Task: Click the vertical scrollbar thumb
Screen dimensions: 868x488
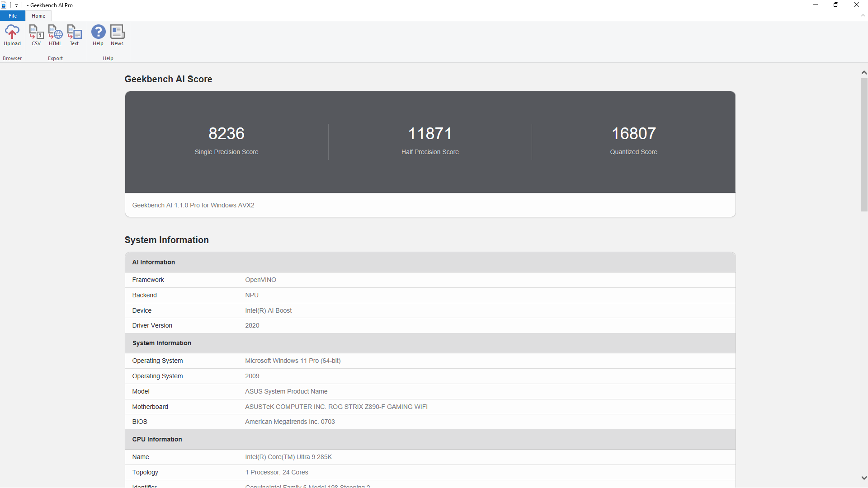Action: pyautogui.click(x=864, y=145)
